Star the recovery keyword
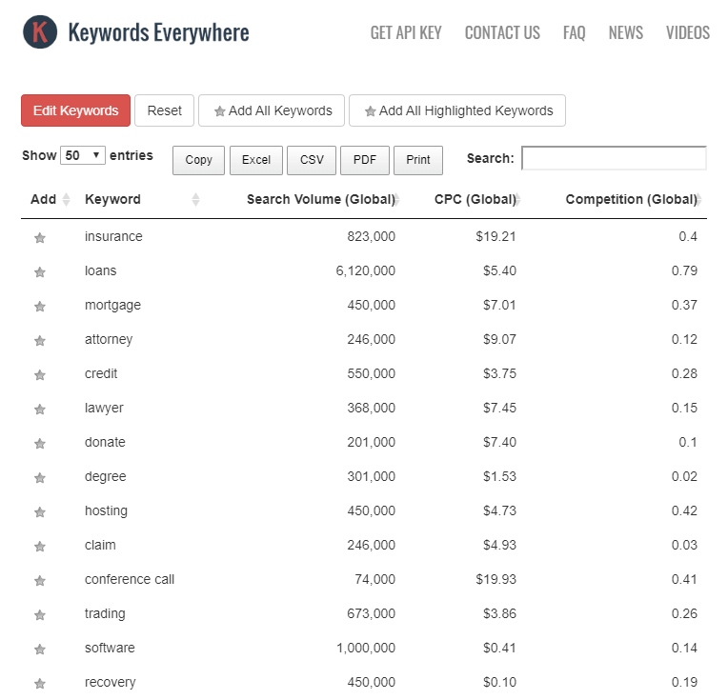The width and height of the screenshot is (728, 700). [x=40, y=684]
